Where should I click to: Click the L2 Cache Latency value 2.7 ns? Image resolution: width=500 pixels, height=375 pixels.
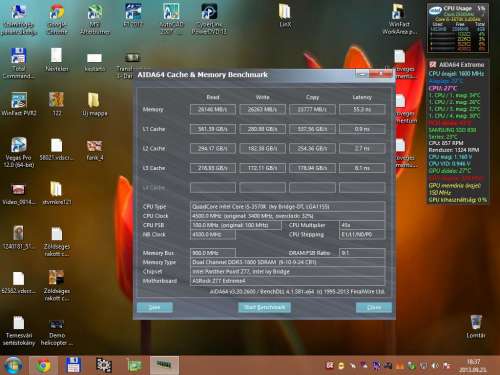tap(362, 148)
